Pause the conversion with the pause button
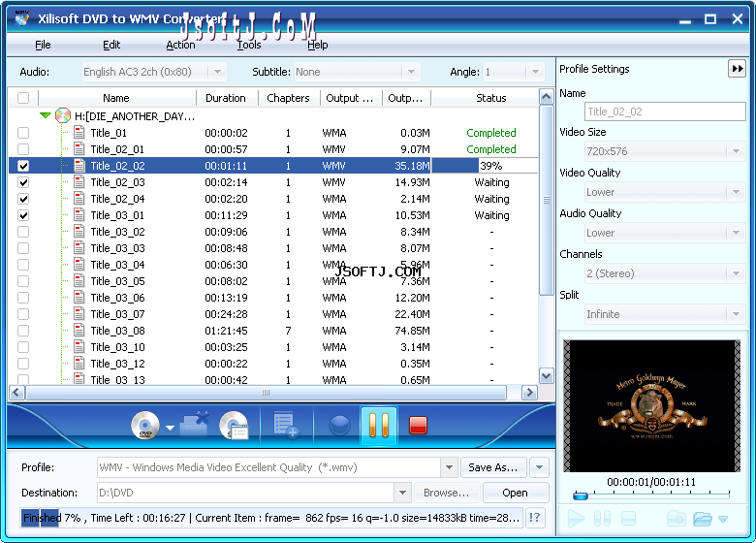 coord(378,426)
